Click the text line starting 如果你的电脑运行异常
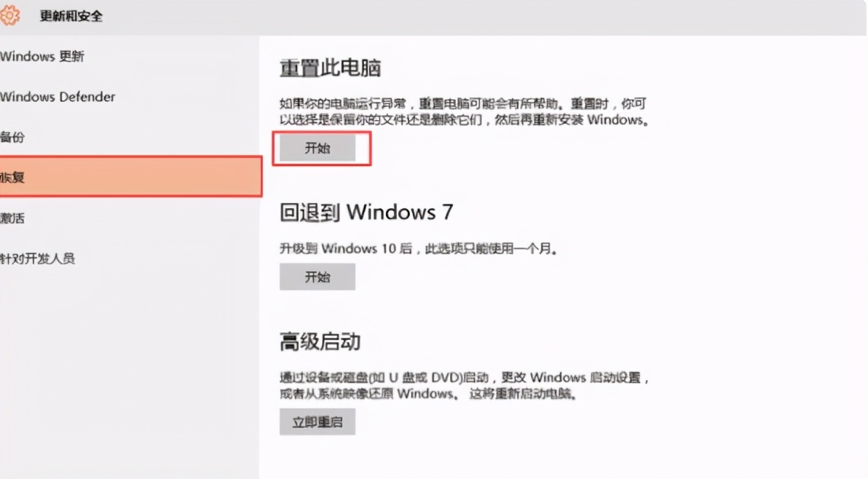The width and height of the screenshot is (868, 479). [x=463, y=103]
